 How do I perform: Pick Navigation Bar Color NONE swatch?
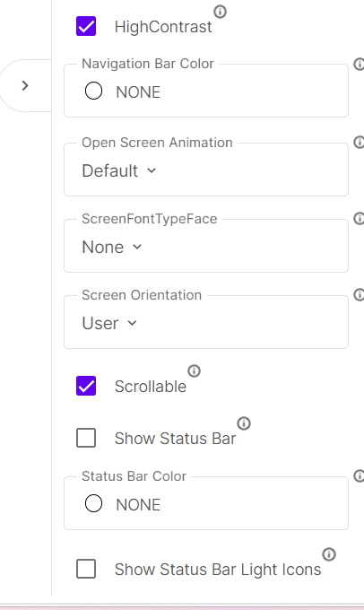tap(94, 91)
